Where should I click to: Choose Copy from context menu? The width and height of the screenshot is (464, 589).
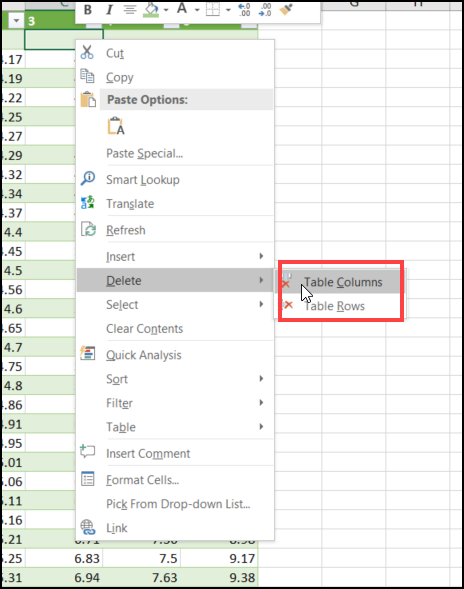pyautogui.click(x=120, y=77)
